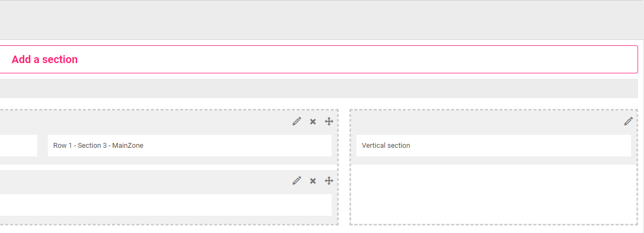The image size is (644, 233).
Task: Click partially visible zone left of Section 3 MainZone
Action: click(x=18, y=146)
